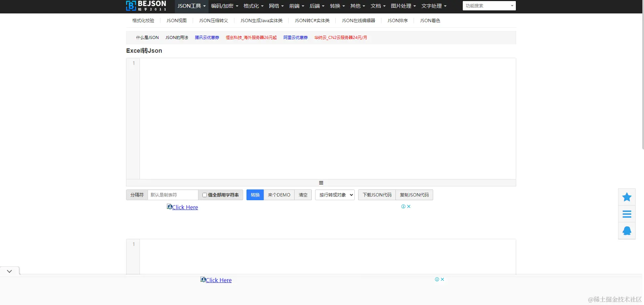
Task: Go to the JSON在线编辑器 tab
Action: pyautogui.click(x=358, y=20)
